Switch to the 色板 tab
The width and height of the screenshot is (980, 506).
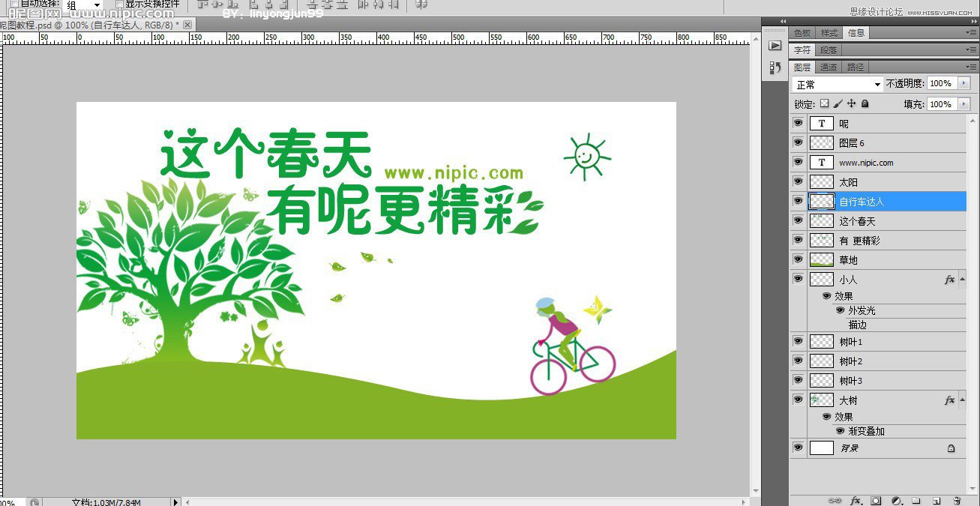(802, 32)
